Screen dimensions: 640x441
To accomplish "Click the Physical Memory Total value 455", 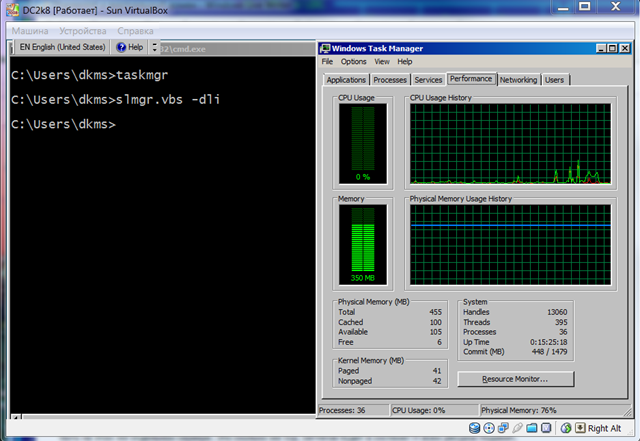I will coord(436,312).
